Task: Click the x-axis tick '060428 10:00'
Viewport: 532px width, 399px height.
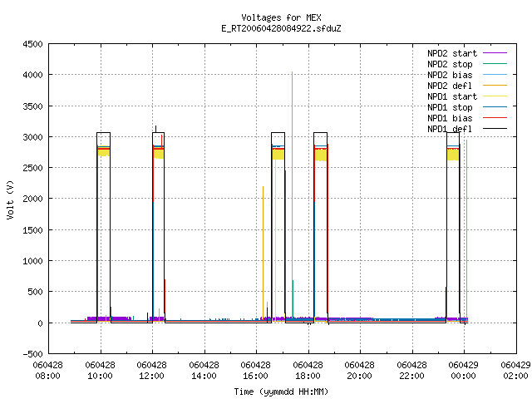Action: [x=100, y=371]
